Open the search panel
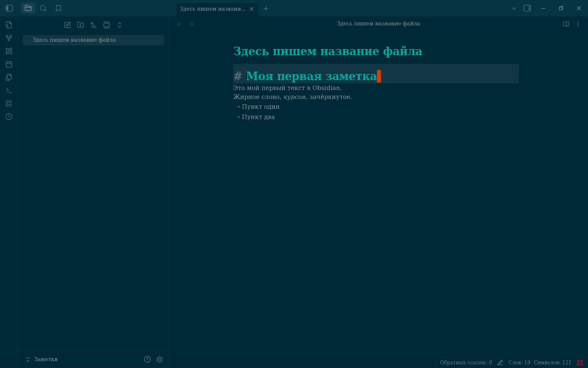588x368 pixels. tap(43, 8)
